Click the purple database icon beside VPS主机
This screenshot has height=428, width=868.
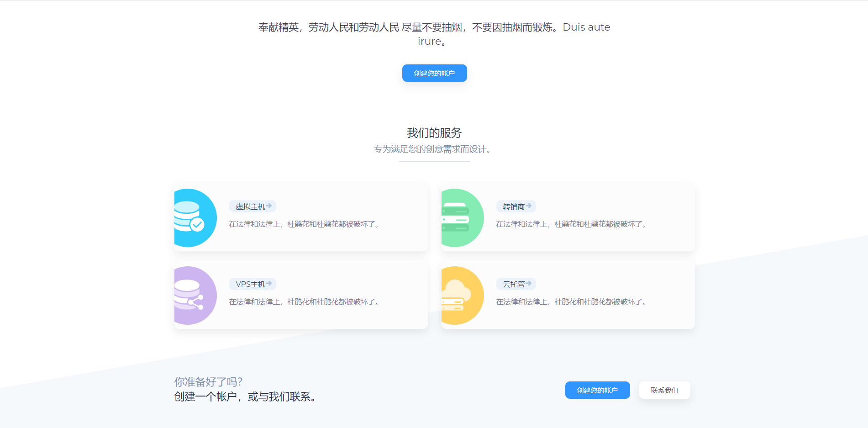point(193,296)
